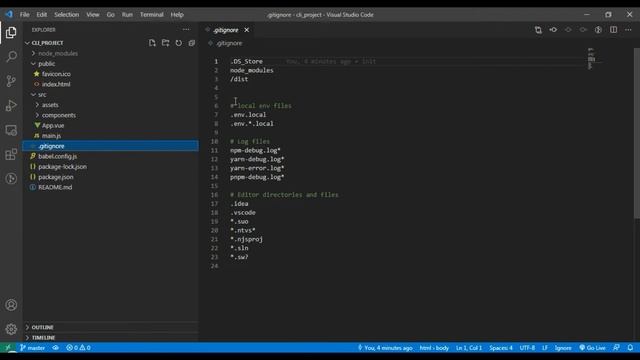Image resolution: width=640 pixels, height=360 pixels.
Task: Click Spaces: 4 indentation setting
Action: [x=501, y=348]
